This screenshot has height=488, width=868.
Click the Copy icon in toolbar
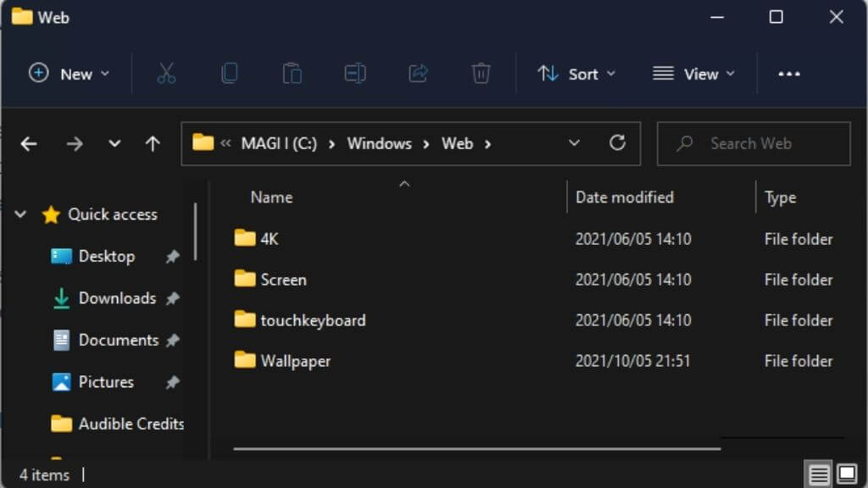click(x=229, y=73)
